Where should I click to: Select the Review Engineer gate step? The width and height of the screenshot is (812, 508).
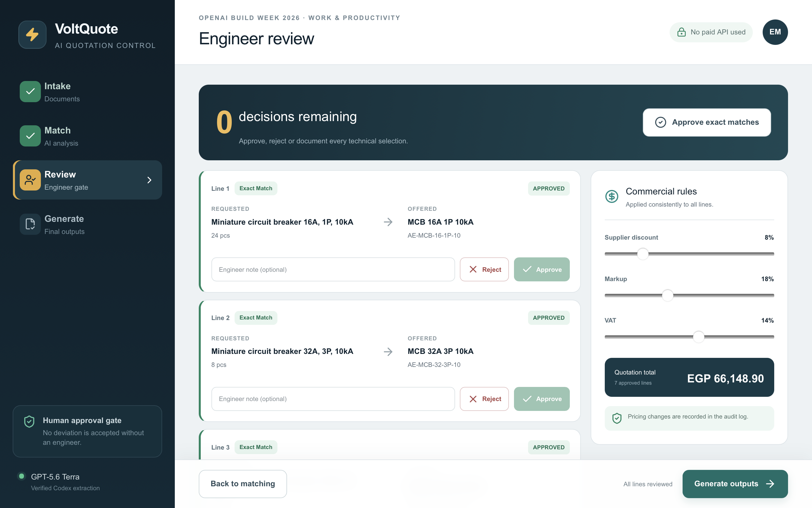(87, 180)
